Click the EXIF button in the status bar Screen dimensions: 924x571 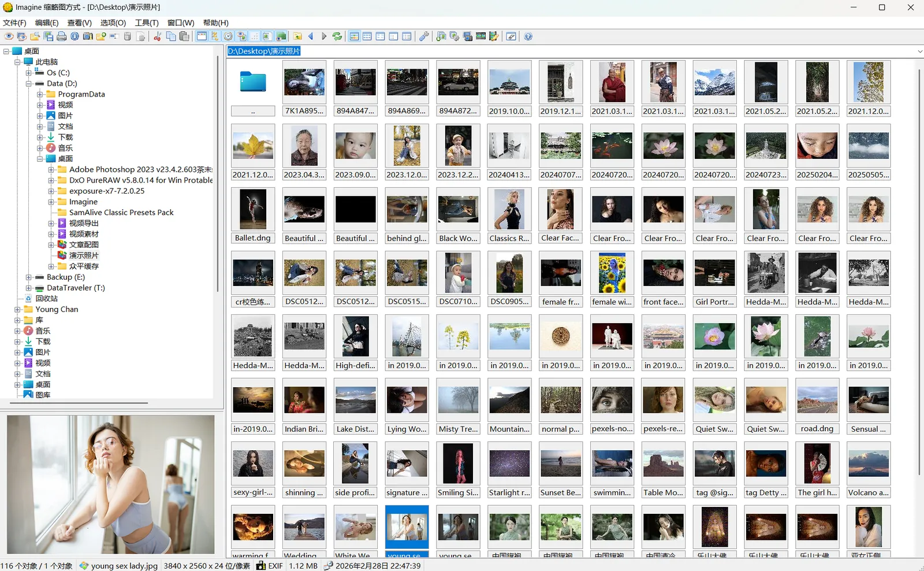[x=270, y=565]
